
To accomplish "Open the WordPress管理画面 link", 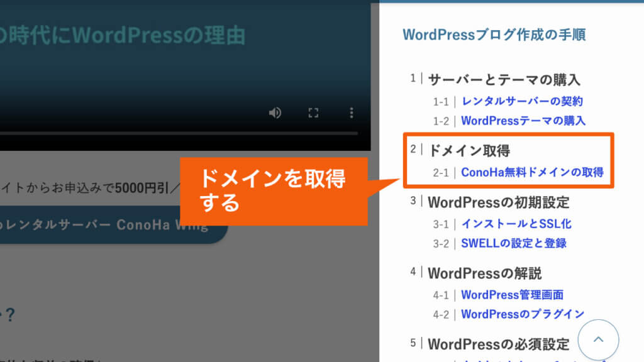I will 512,294.
